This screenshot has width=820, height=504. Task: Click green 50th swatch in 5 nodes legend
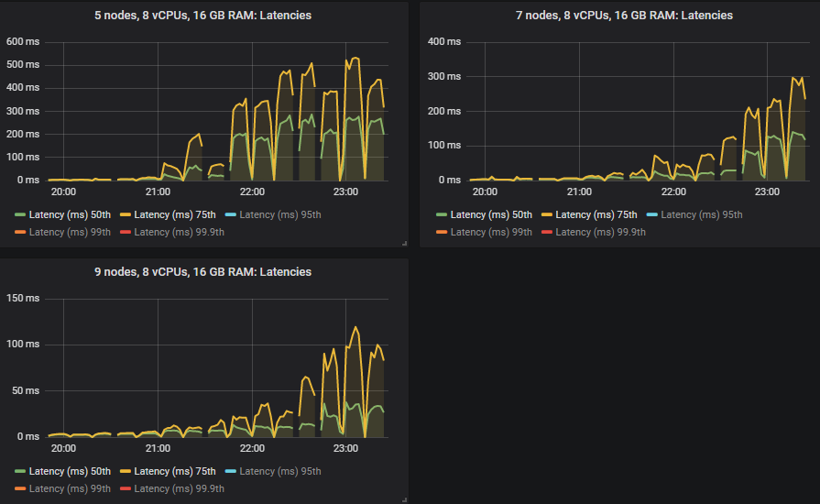20,214
